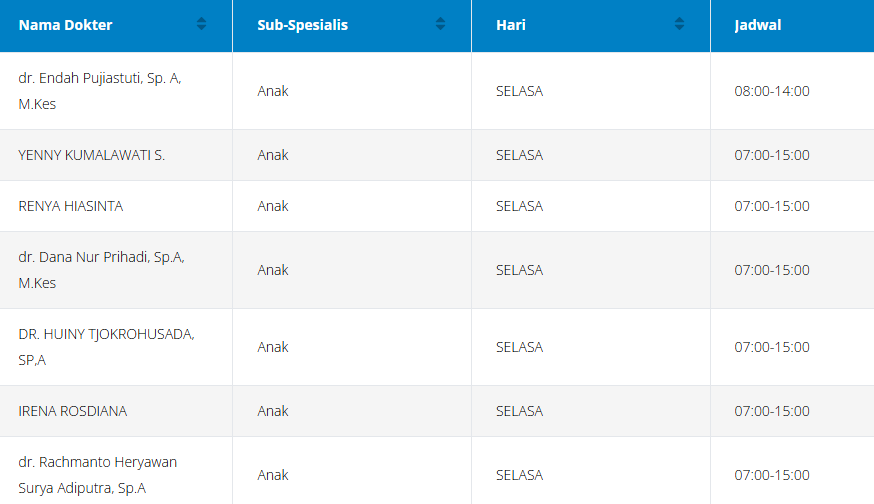Sort table by Nama Dokter arrows
Viewport: 874px width, 504px height.
point(202,25)
